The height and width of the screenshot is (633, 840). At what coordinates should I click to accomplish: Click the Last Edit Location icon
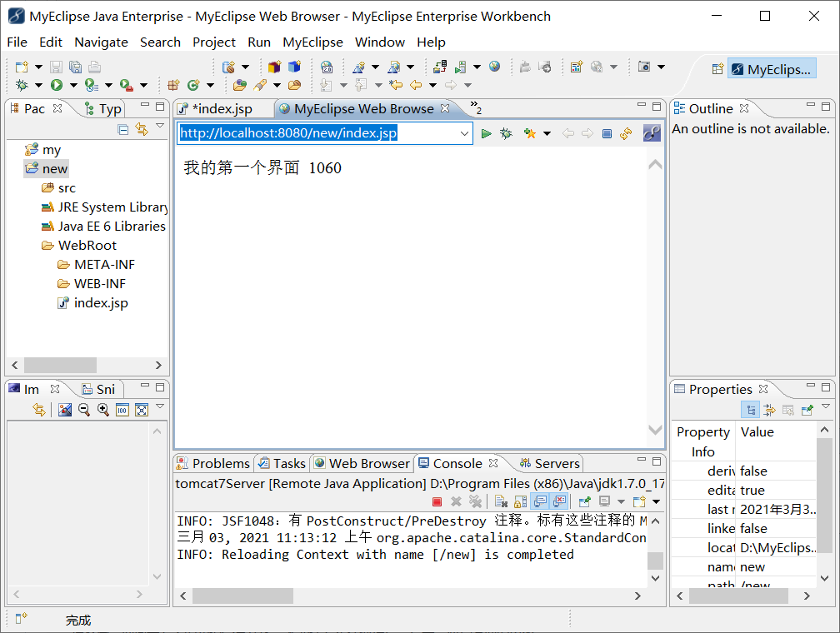(x=396, y=85)
